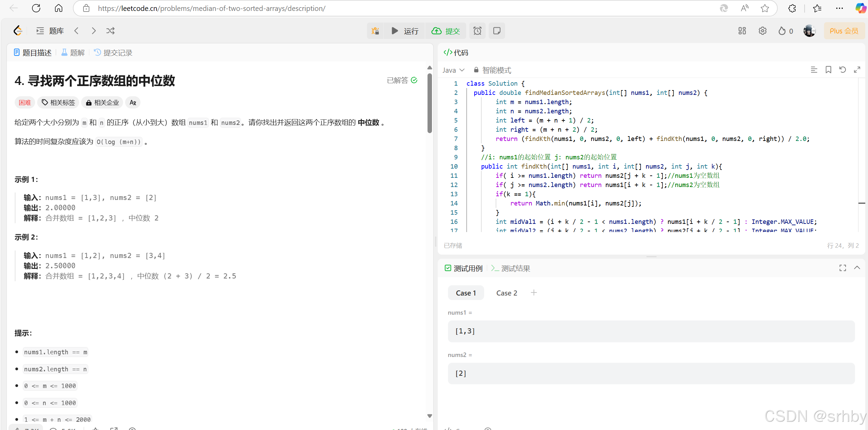
Task: Toggle fullscreen for test case panel
Action: click(842, 268)
